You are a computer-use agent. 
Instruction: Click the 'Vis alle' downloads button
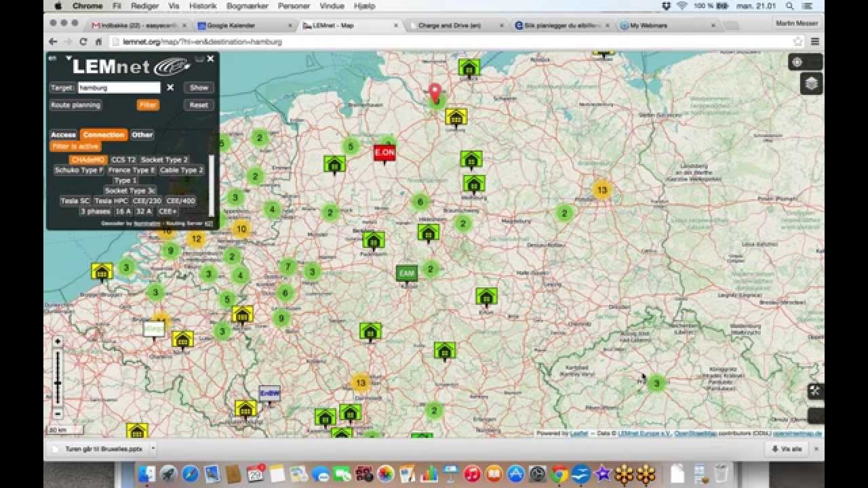click(x=787, y=449)
